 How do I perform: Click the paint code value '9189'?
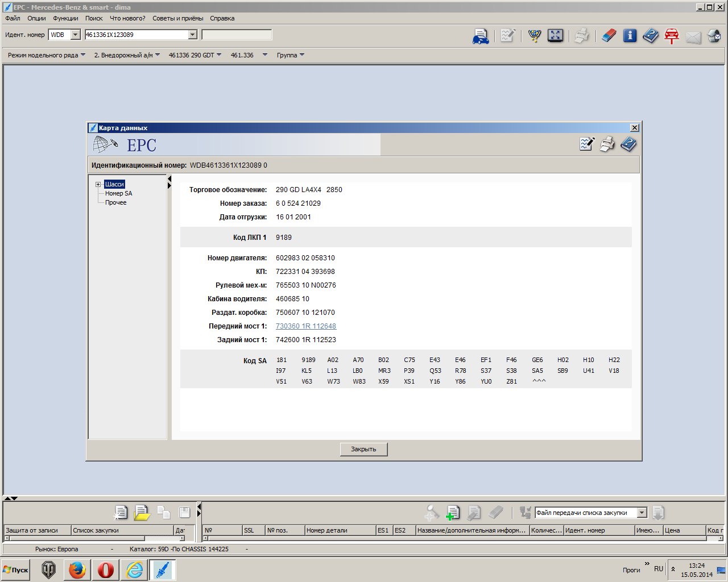284,238
